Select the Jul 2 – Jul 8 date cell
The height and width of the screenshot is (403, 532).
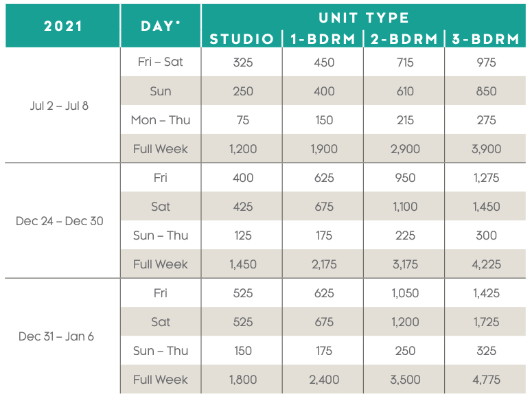[59, 106]
